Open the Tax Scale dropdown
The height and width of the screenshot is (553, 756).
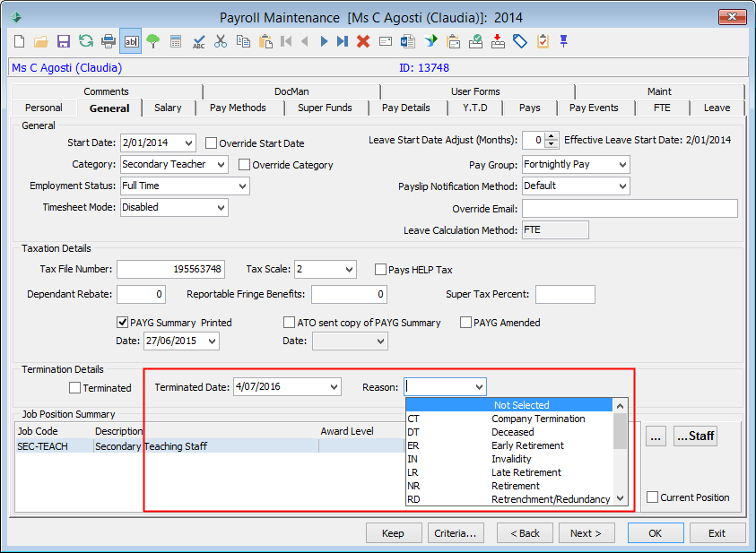click(350, 269)
